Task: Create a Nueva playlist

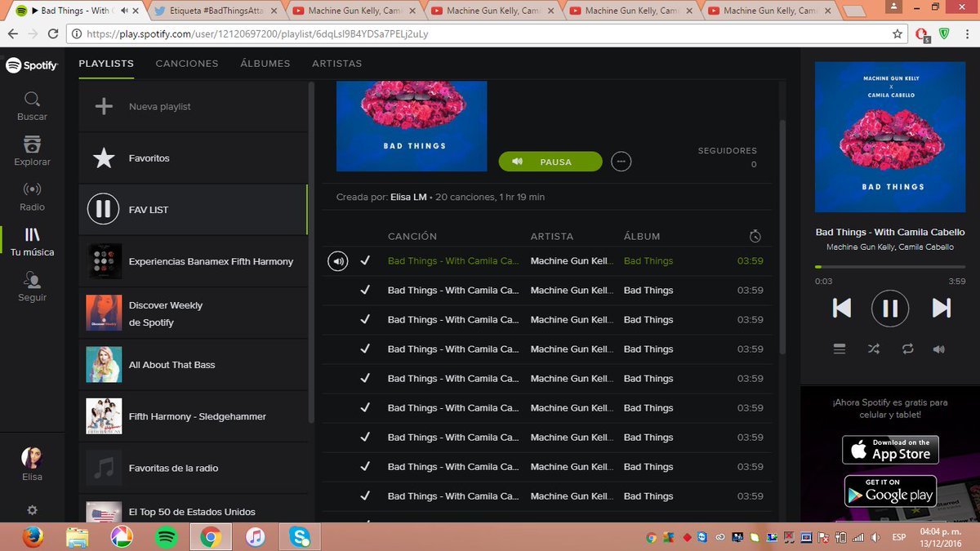Action: (194, 107)
